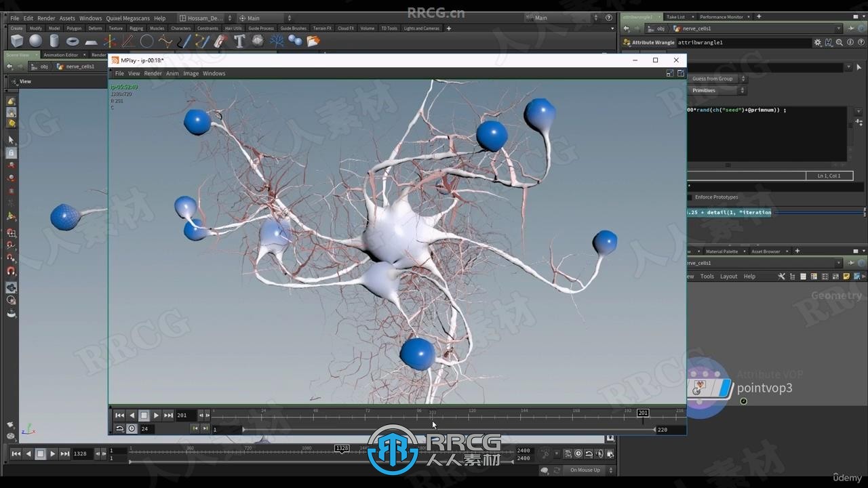The image size is (868, 488).
Task: Open the Assets menu in Houdini
Action: (x=67, y=18)
